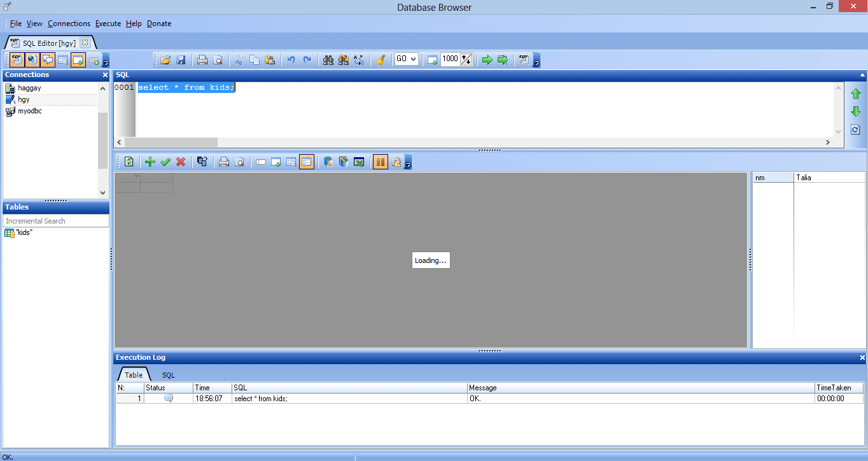Close the Execution Log panel
Viewport: 868px width, 461px height.
point(862,358)
